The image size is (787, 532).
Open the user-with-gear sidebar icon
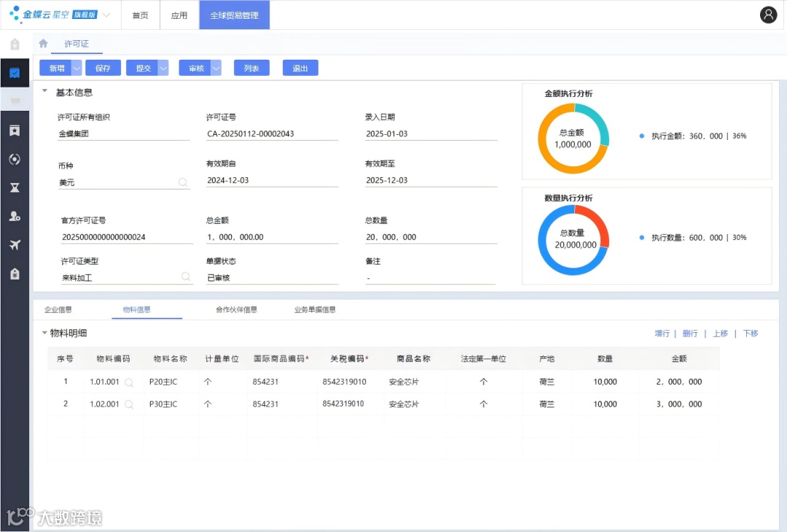15,216
